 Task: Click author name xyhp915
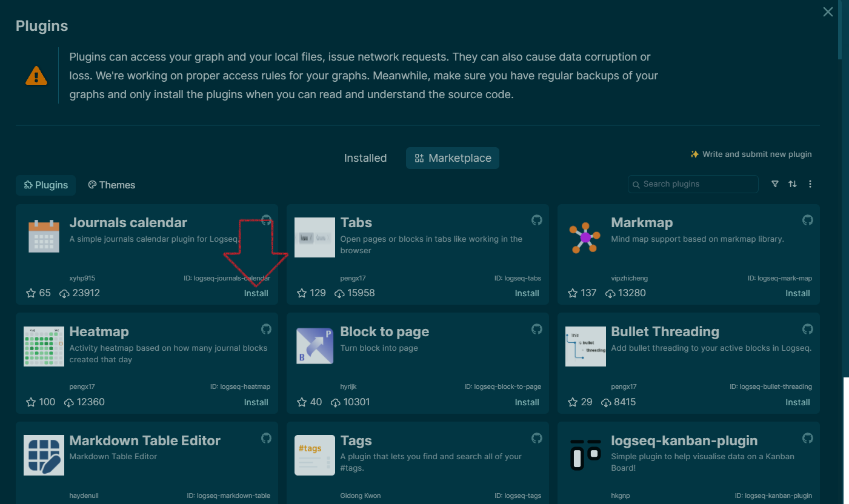[82, 279]
